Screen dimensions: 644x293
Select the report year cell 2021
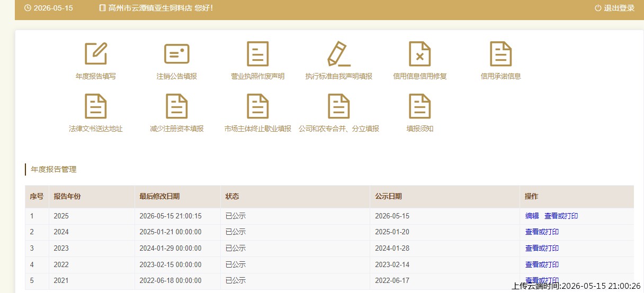(x=61, y=280)
